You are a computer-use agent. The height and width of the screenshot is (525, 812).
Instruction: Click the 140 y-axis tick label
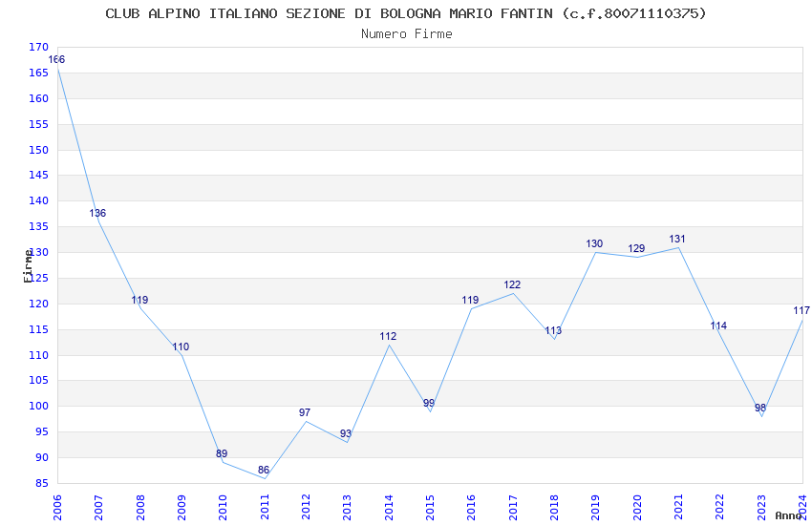click(39, 200)
